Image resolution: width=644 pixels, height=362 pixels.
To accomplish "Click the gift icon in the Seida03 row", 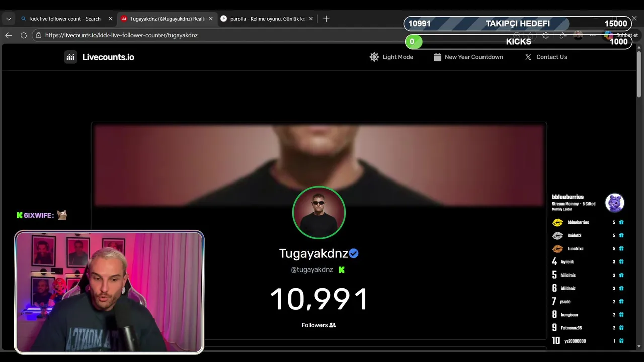I will coord(621,235).
